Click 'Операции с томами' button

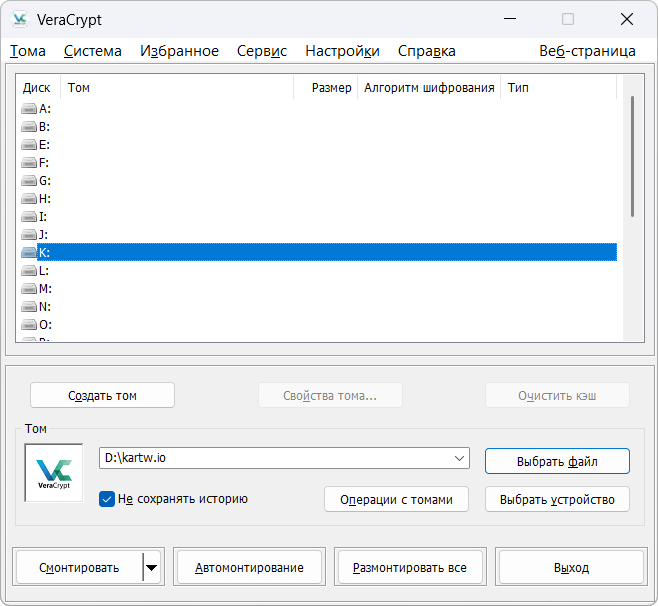tap(396, 499)
